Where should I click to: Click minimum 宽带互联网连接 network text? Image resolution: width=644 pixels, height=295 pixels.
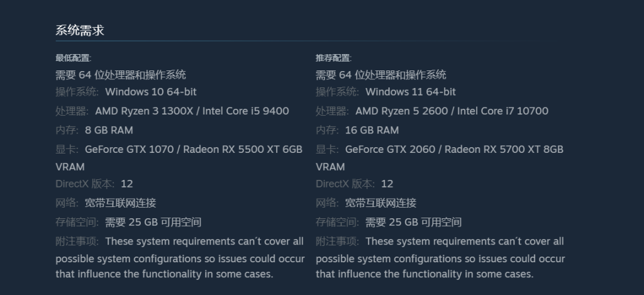[120, 203]
